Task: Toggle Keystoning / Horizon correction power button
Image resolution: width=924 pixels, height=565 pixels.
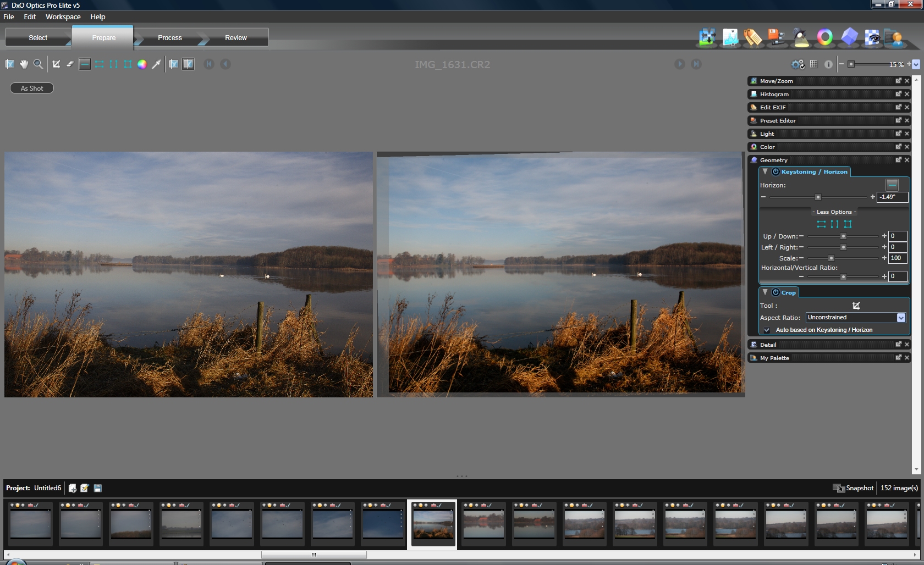Action: pyautogui.click(x=776, y=172)
